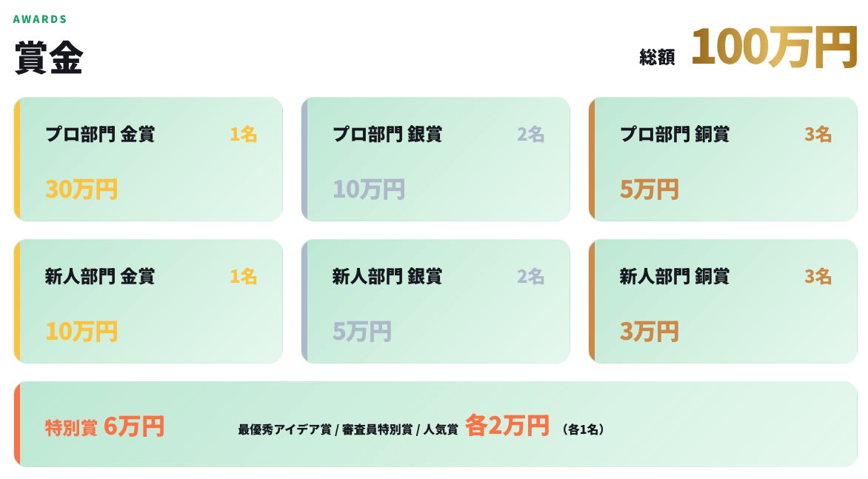Click the 賞金 heading
The height and width of the screenshot is (479, 868).
point(49,58)
